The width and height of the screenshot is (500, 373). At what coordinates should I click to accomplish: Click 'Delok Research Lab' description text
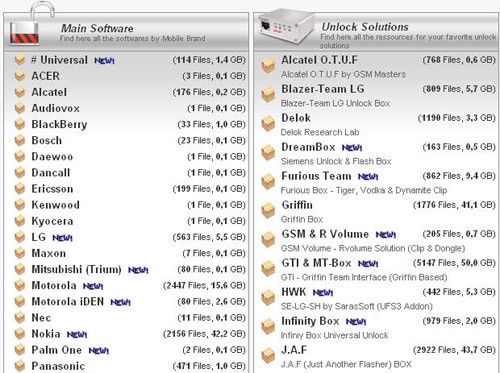[x=320, y=132]
